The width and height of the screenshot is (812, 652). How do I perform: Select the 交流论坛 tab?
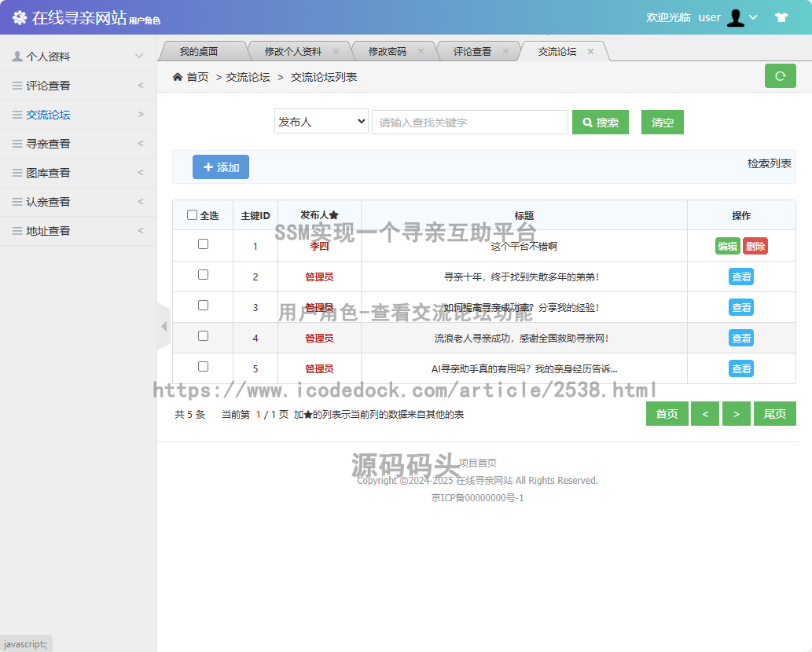pyautogui.click(x=557, y=51)
